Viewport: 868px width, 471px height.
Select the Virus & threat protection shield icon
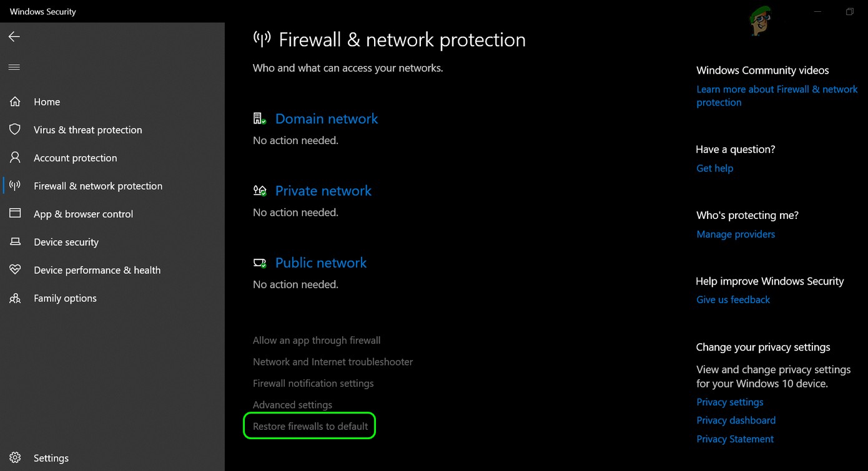15,129
